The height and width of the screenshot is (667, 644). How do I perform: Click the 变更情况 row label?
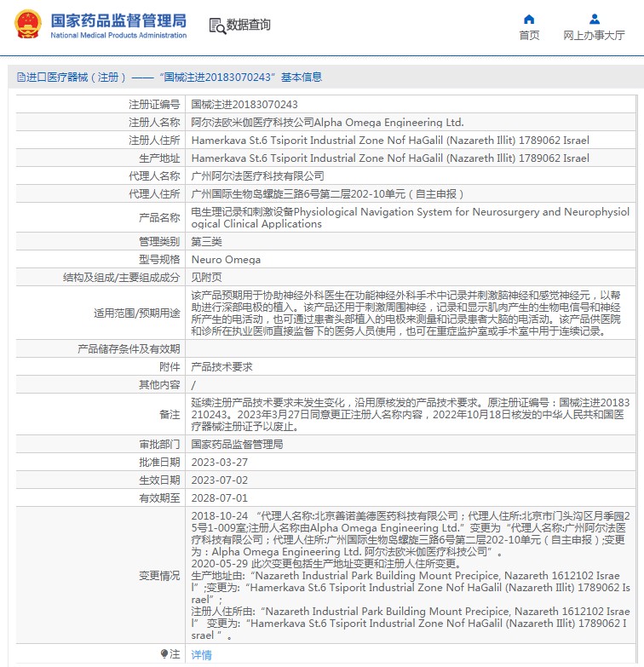pos(159,576)
